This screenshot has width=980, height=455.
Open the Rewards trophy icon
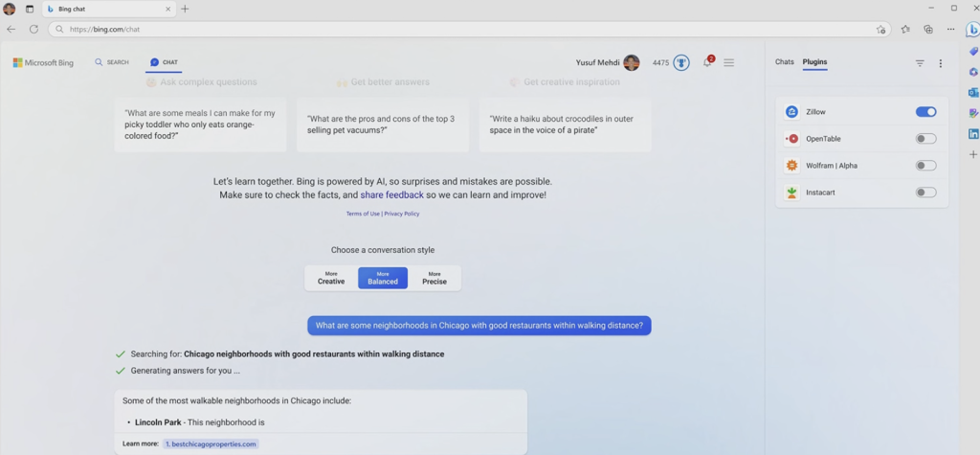click(681, 62)
